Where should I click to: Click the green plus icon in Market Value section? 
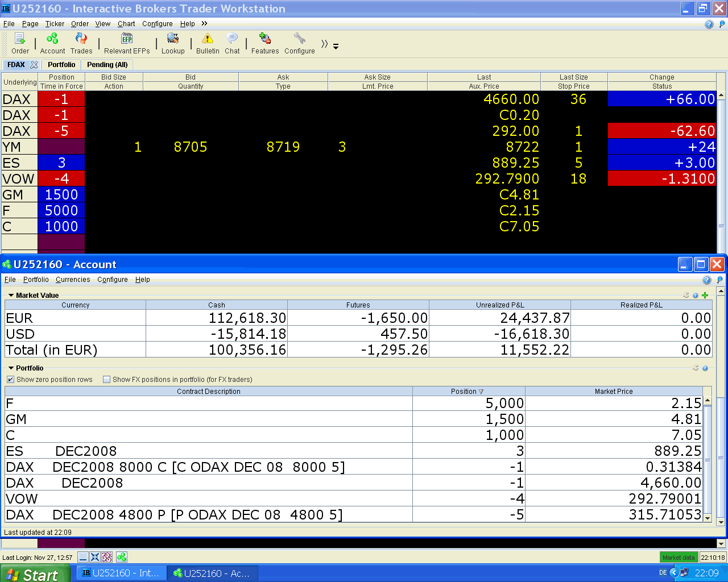pos(705,295)
